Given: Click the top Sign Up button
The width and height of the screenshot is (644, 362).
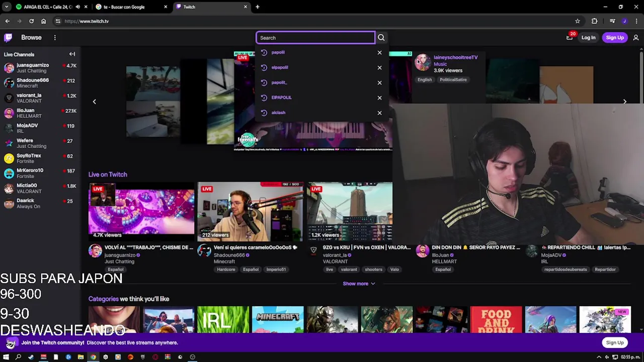Looking at the screenshot, I should [x=615, y=38].
